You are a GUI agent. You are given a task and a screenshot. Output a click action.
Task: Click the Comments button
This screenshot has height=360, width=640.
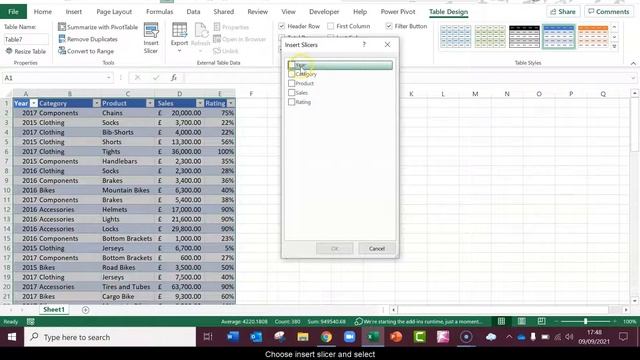coord(609,11)
